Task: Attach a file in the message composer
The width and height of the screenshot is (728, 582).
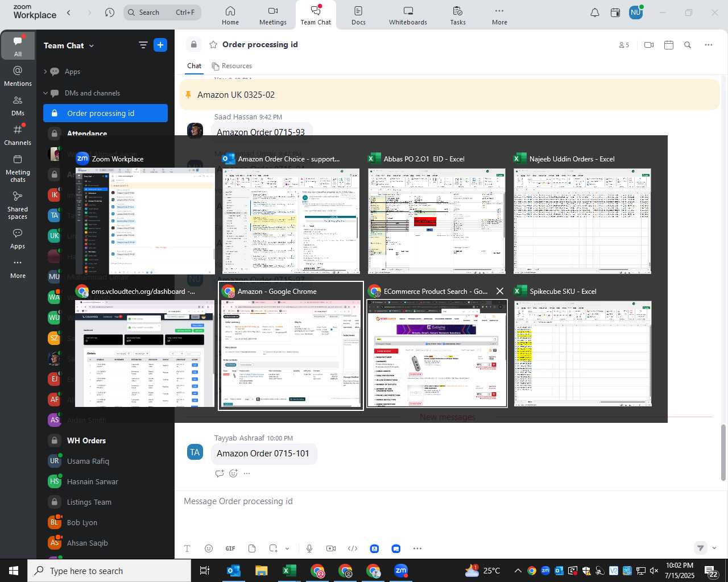Action: coord(252,548)
